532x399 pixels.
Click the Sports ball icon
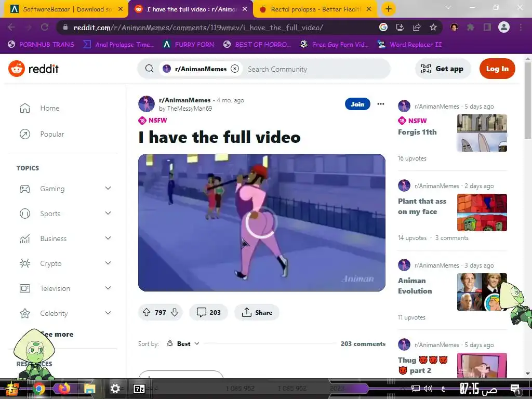click(x=25, y=214)
